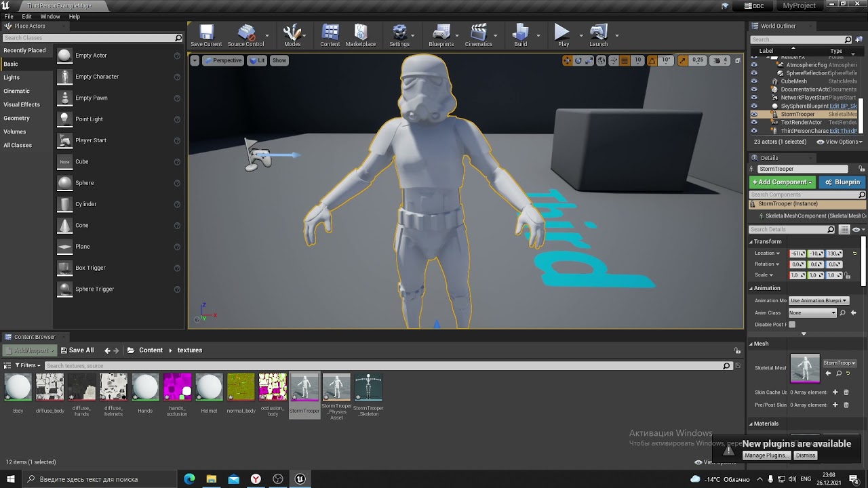This screenshot has width=868, height=488.
Task: Open Source Control toolbar icon
Action: 245,35
